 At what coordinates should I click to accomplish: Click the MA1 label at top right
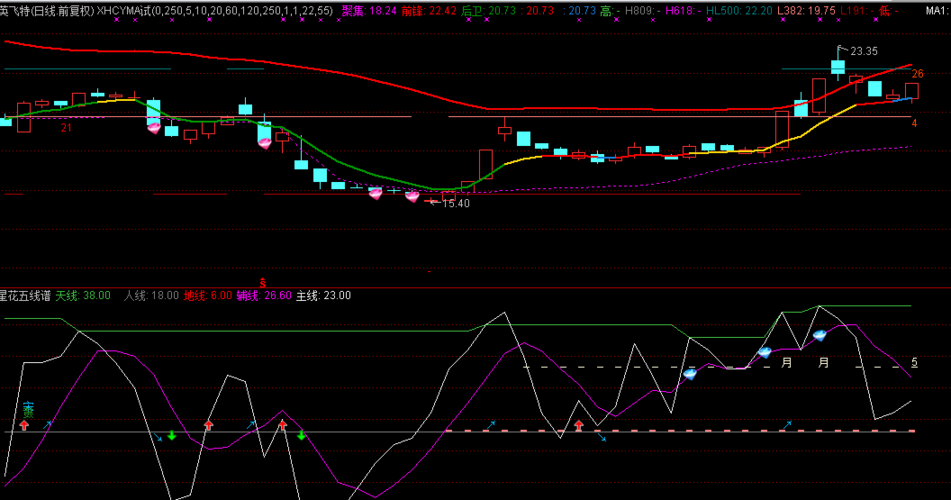[935, 11]
